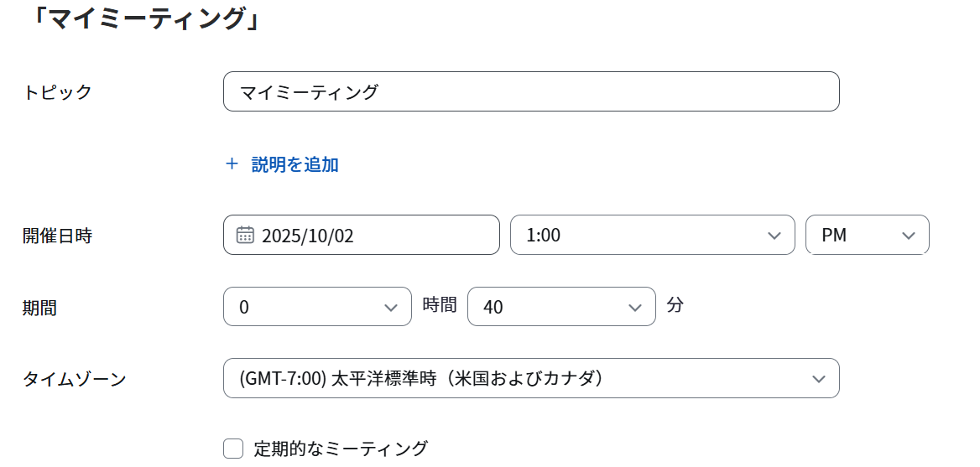The image size is (980, 467).
Task: Open the AM/PM dropdown showing PM
Action: (x=866, y=236)
